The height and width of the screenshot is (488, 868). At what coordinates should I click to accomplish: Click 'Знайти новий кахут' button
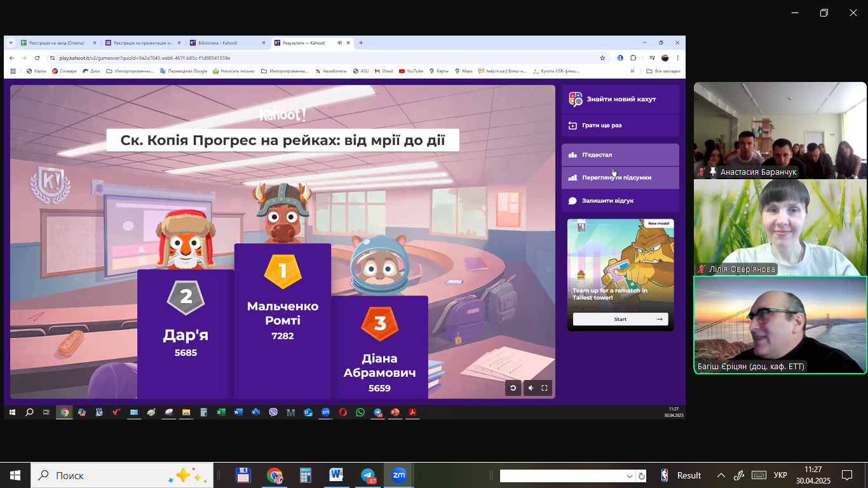620,99
